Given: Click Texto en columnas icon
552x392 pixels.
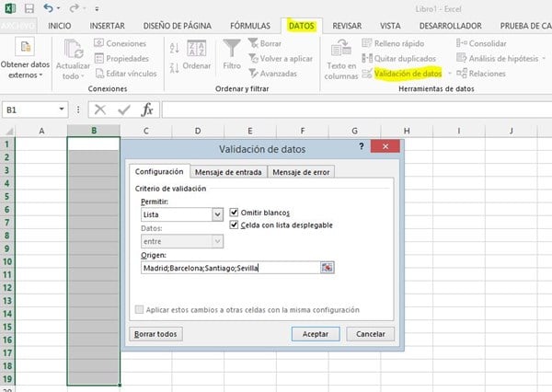Looking at the screenshot, I should click(x=340, y=48).
